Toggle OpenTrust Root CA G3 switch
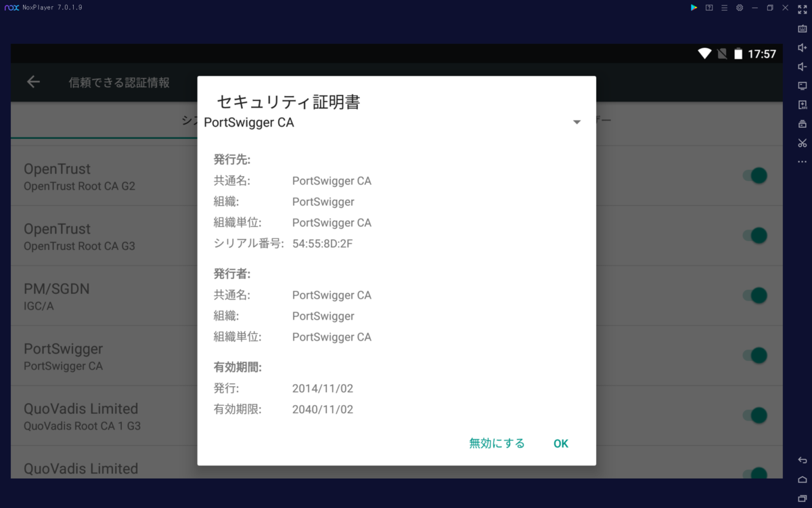This screenshot has width=812, height=508. click(754, 236)
